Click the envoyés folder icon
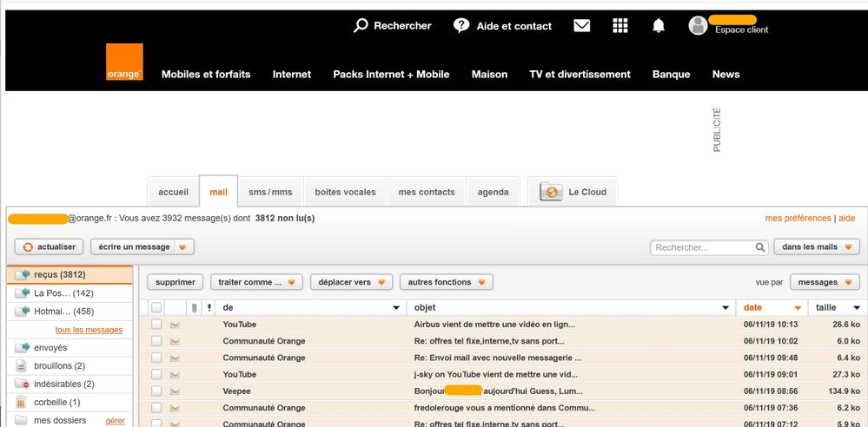 click(x=22, y=347)
